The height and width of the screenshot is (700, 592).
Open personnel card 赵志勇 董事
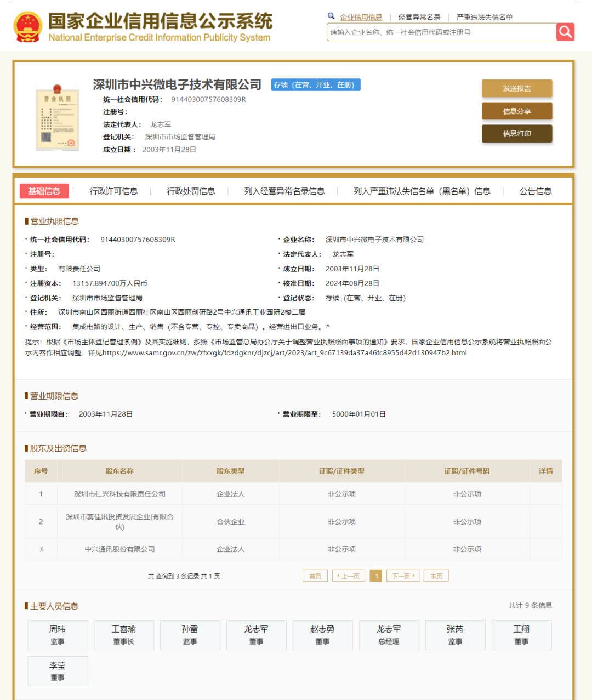coord(322,635)
